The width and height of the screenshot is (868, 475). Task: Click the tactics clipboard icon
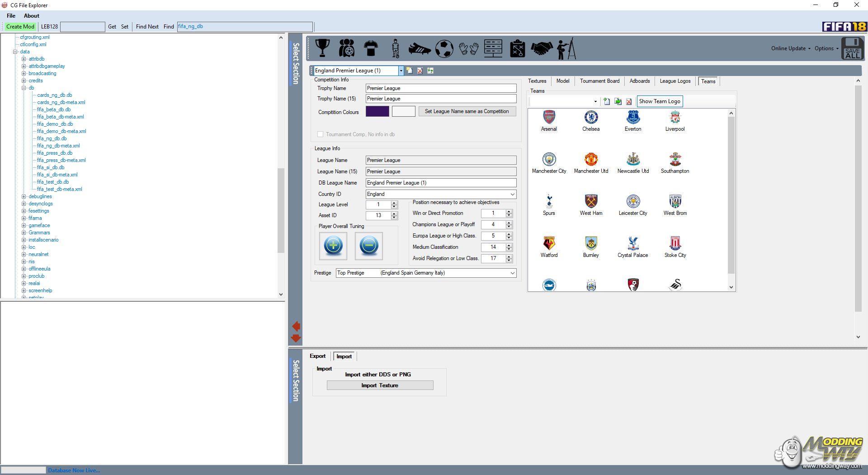tap(517, 48)
